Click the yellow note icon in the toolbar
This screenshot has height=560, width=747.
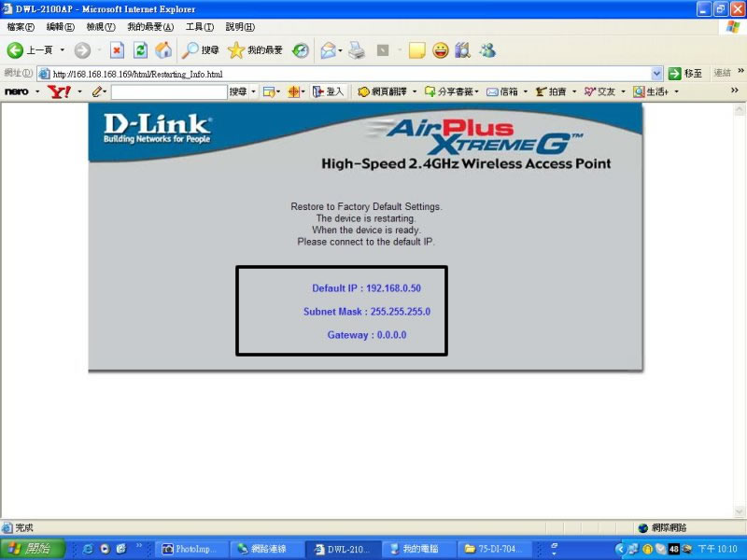click(x=416, y=50)
